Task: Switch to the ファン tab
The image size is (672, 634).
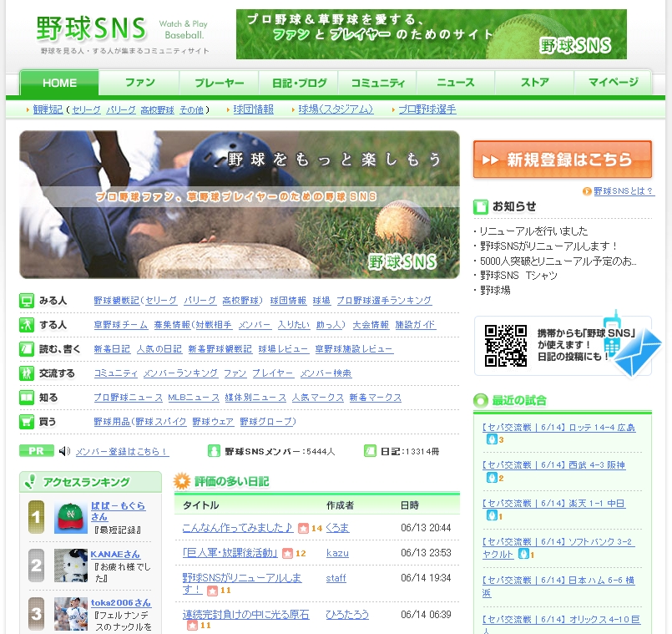Action: coord(139,83)
